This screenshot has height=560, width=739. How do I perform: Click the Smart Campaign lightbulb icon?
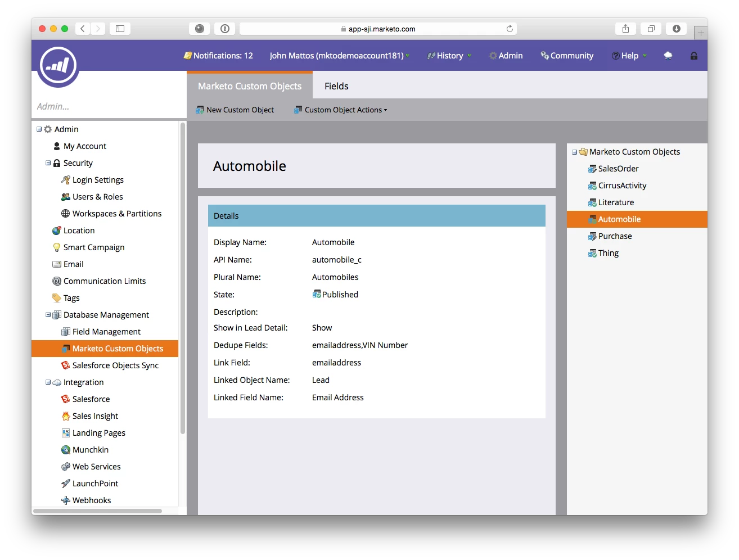[57, 247]
